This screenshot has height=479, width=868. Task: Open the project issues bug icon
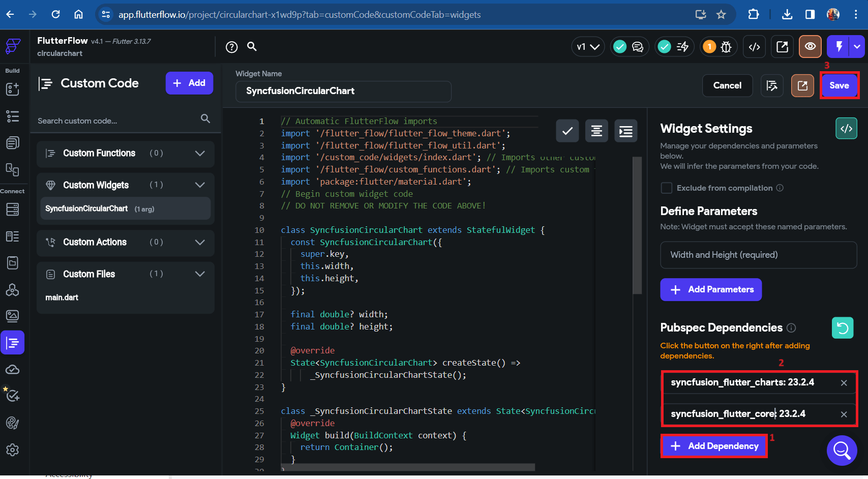point(726,47)
